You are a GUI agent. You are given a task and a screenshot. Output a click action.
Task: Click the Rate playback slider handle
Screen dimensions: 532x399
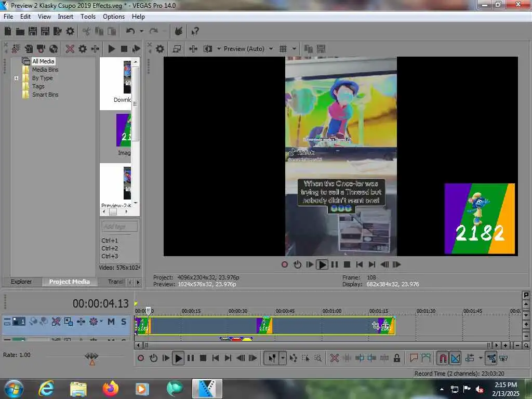coord(91,356)
